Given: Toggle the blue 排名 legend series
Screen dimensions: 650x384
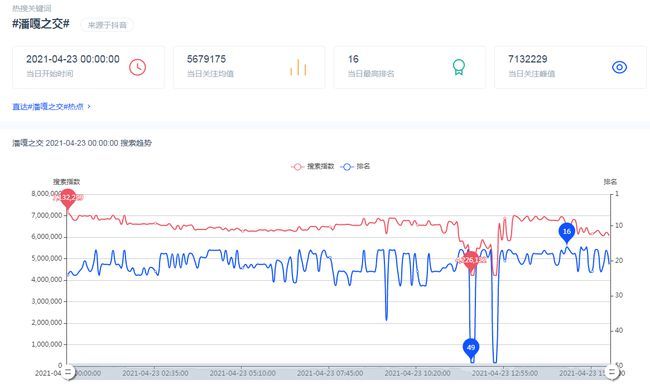Looking at the screenshot, I should [x=355, y=166].
